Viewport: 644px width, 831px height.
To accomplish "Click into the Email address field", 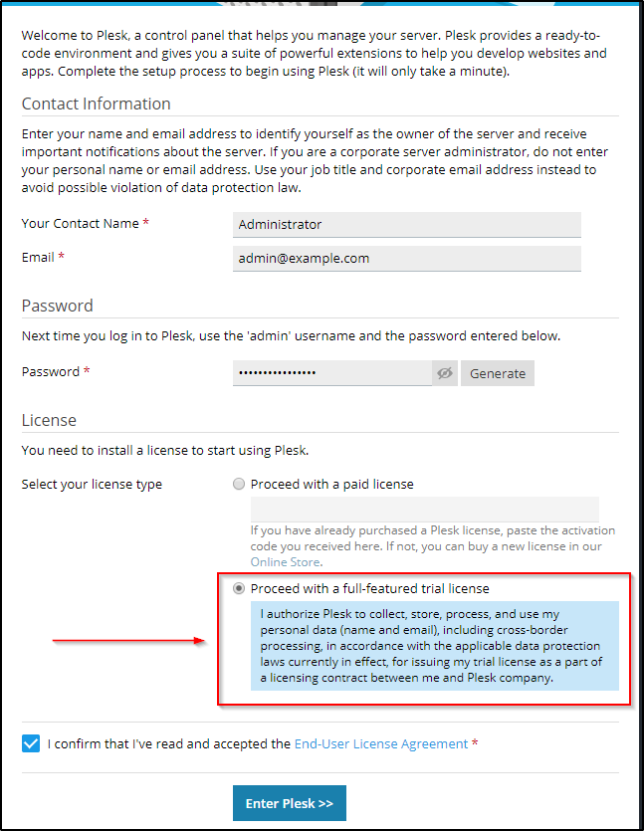I will tap(406, 259).
